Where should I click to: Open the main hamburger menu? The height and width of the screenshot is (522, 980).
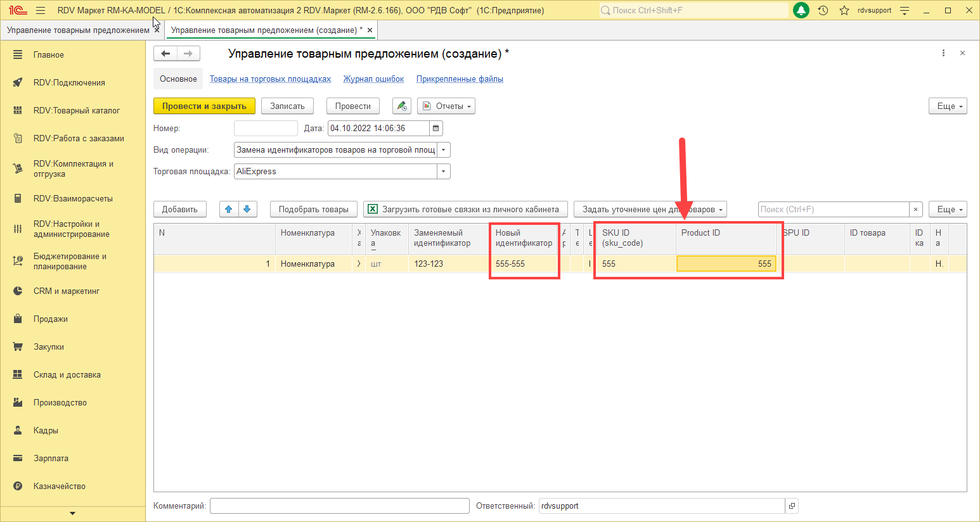click(41, 11)
